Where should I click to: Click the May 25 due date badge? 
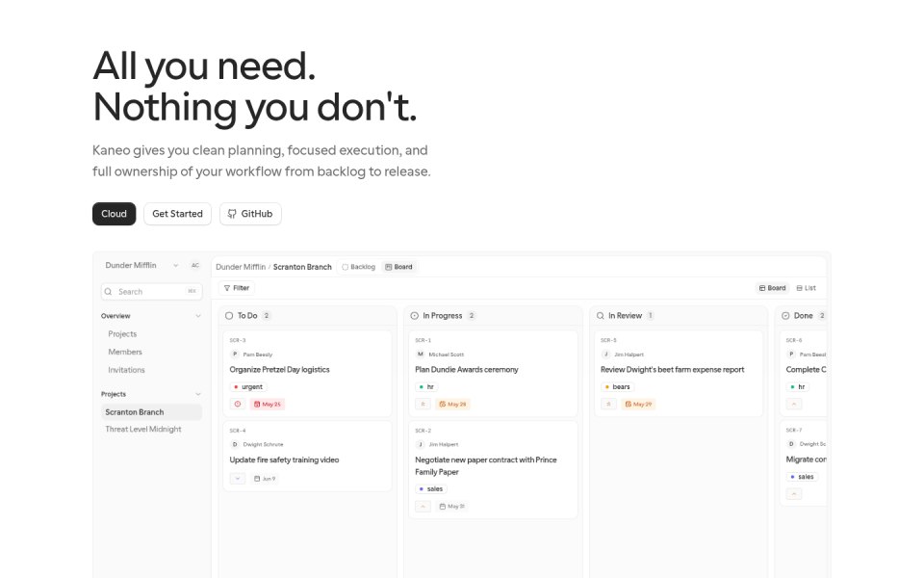point(268,404)
